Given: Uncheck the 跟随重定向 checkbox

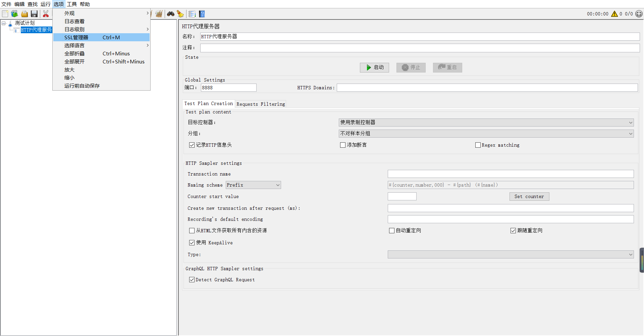Looking at the screenshot, I should click(x=513, y=231).
